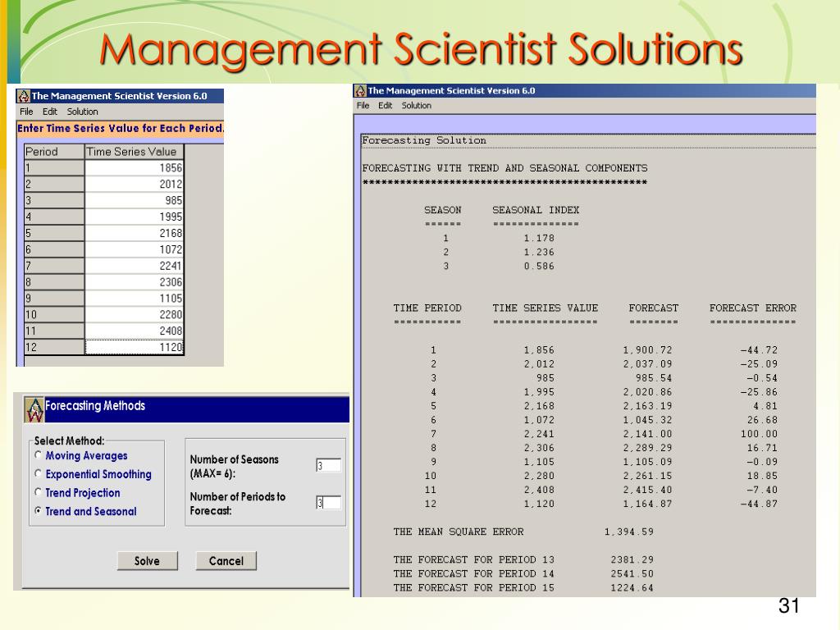Screen dimensions: 840x630
Task: Click the period 7 value cell 2241
Action: point(134,267)
